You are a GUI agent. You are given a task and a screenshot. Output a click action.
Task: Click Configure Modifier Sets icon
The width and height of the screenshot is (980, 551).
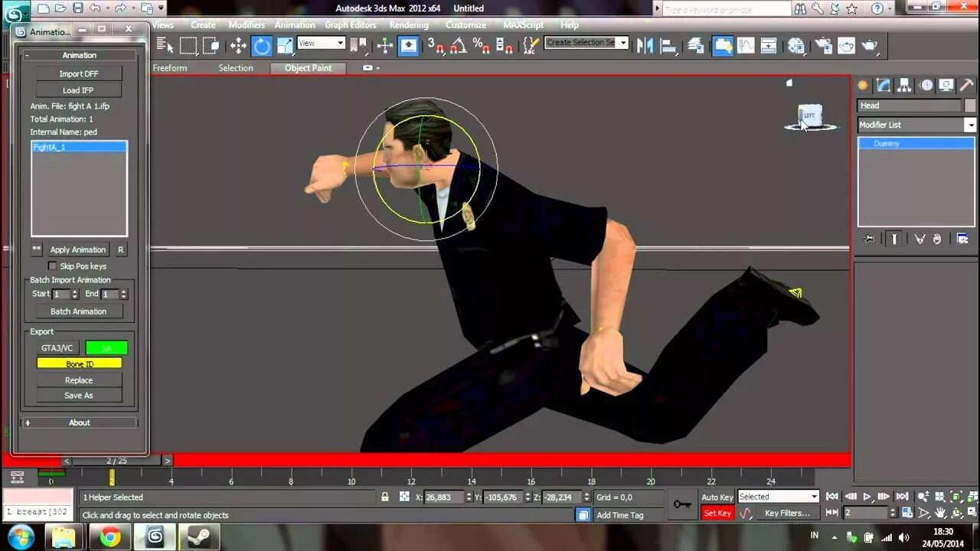coord(962,239)
